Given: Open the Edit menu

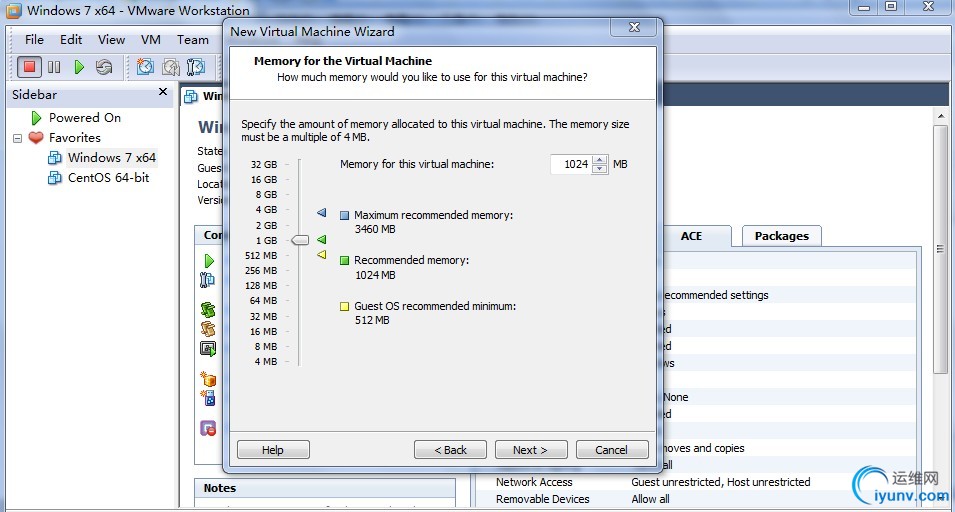Looking at the screenshot, I should [71, 40].
